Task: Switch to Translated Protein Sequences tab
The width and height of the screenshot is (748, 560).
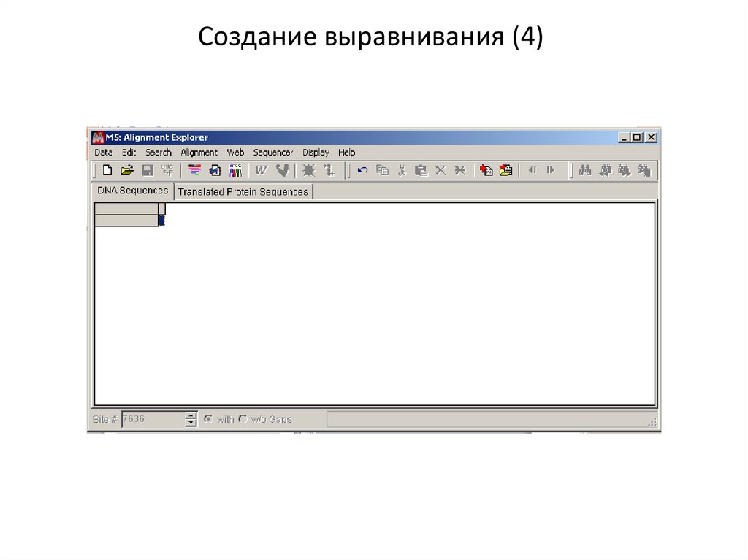Action: coord(243,192)
